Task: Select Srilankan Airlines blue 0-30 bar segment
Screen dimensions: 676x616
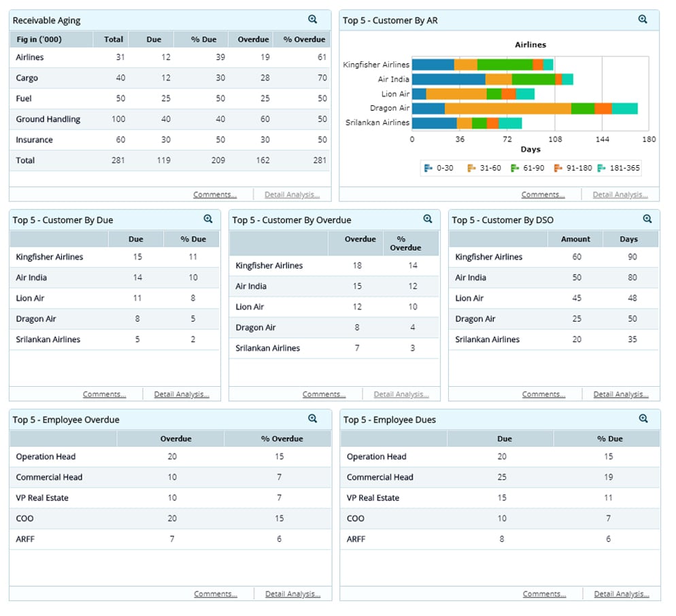Action: tap(434, 123)
